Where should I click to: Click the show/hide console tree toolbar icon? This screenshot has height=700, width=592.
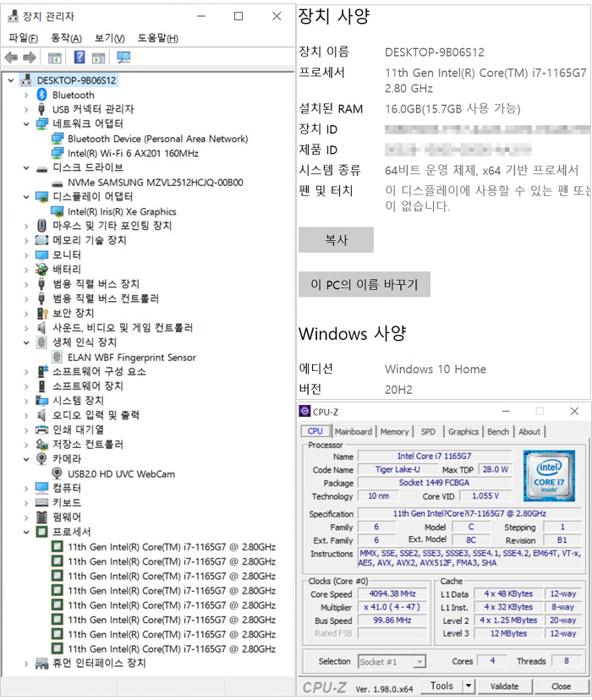click(54, 57)
